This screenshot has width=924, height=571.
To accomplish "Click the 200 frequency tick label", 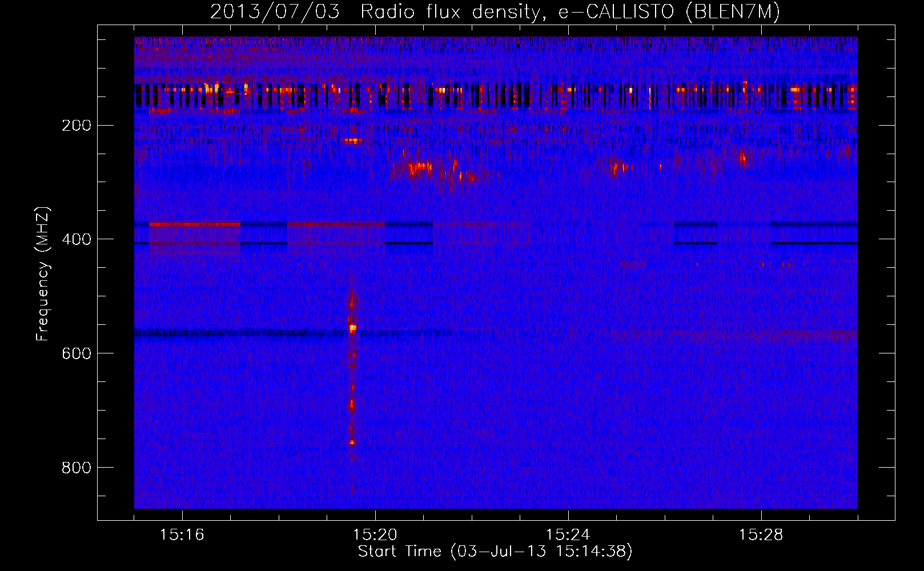I will pos(75,125).
